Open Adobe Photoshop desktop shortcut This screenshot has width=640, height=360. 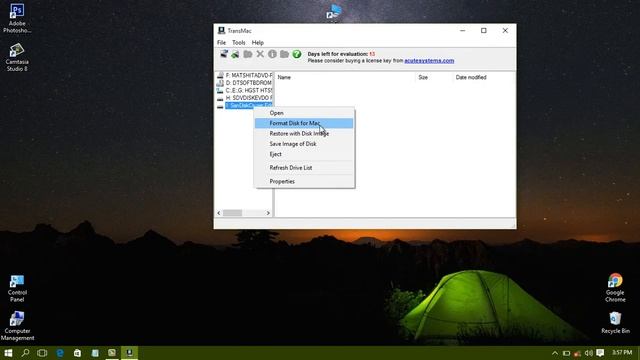click(17, 18)
